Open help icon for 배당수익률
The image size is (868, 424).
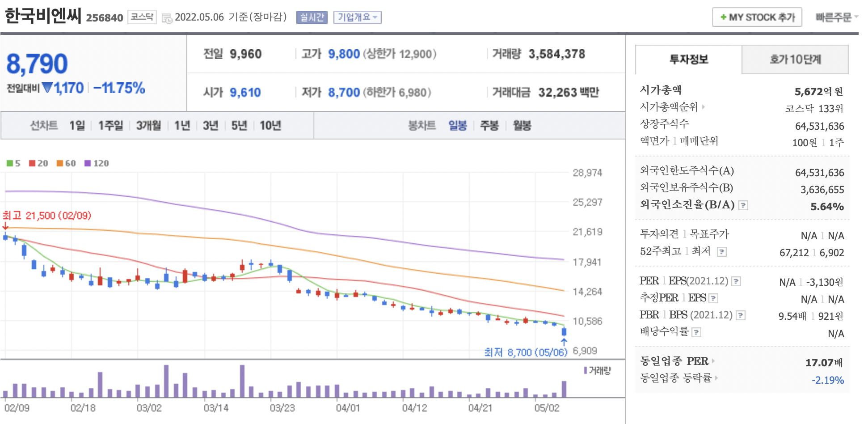696,332
